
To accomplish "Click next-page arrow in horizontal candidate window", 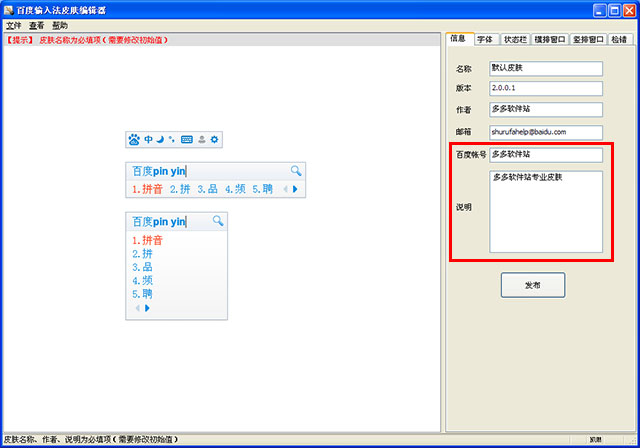I will click(x=295, y=189).
